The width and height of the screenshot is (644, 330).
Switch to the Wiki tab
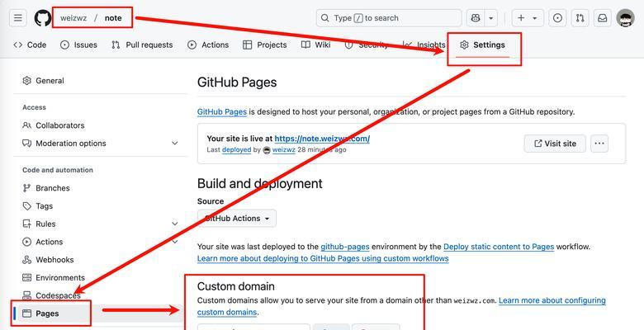point(315,45)
